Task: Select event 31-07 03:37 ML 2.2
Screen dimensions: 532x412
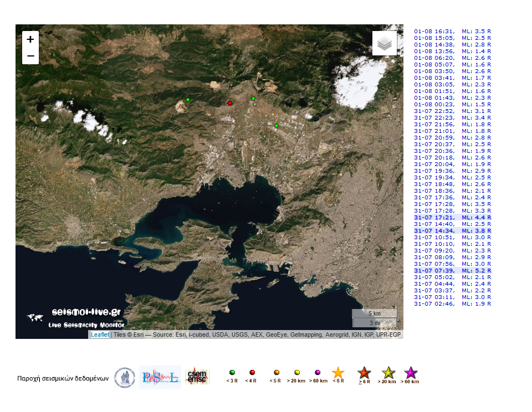Action: tap(453, 291)
